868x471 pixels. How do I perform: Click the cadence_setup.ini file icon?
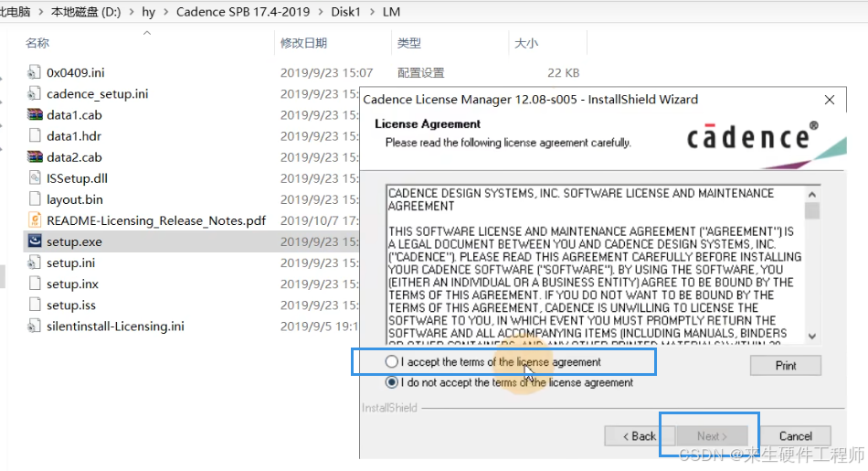pyautogui.click(x=35, y=93)
